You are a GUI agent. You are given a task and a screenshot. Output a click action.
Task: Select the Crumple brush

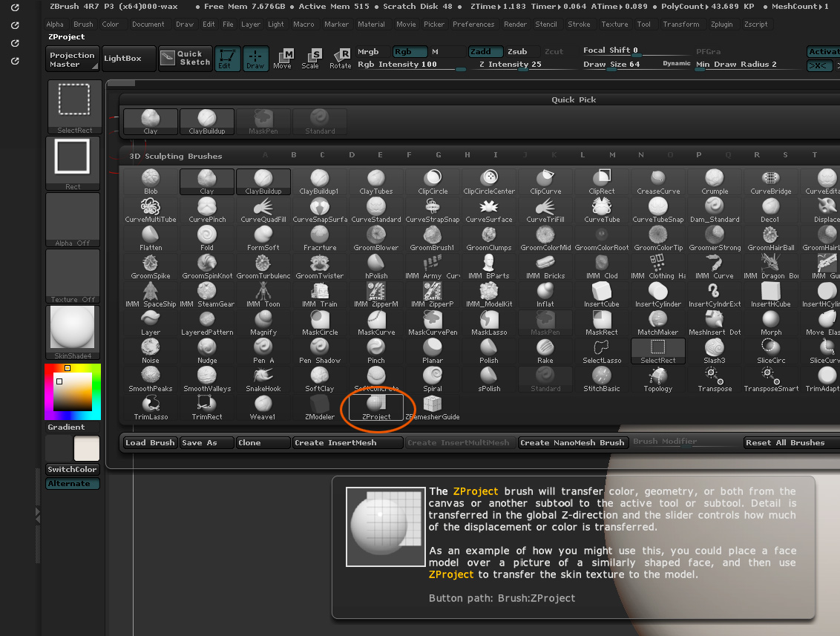tap(715, 182)
